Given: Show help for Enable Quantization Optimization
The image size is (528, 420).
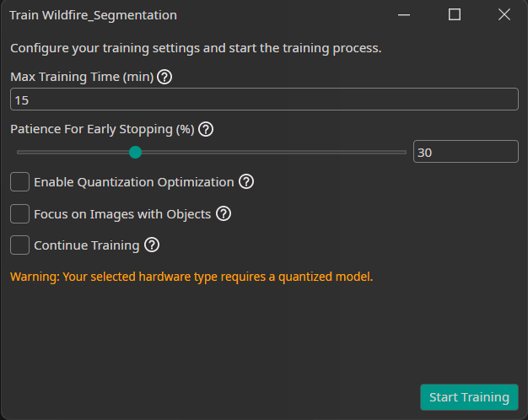Looking at the screenshot, I should 246,181.
